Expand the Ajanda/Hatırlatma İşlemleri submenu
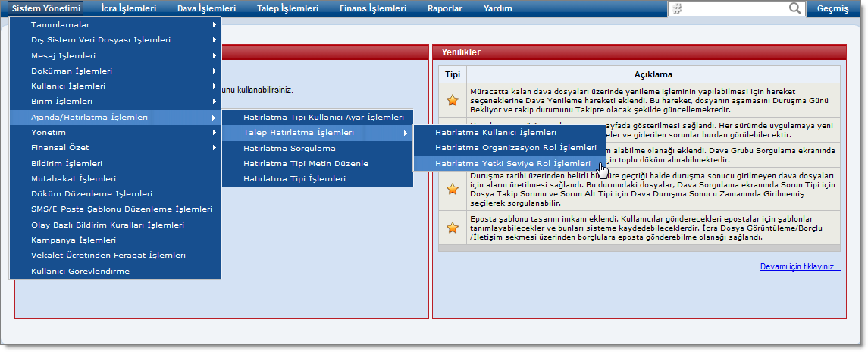 click(x=115, y=117)
